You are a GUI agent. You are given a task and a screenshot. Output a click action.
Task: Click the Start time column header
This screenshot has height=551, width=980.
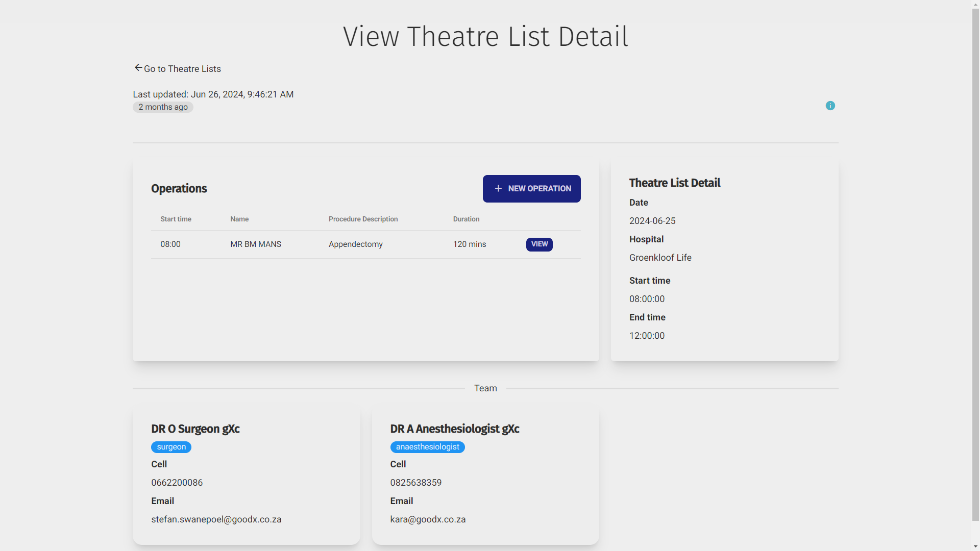[176, 219]
